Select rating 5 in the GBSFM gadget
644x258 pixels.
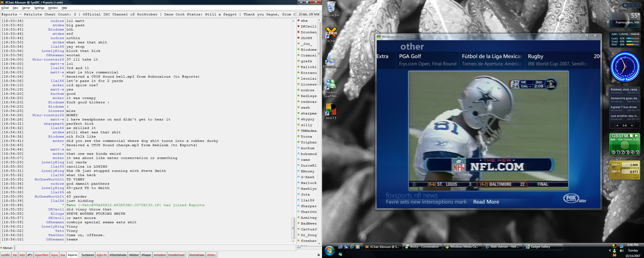[x=637, y=152]
